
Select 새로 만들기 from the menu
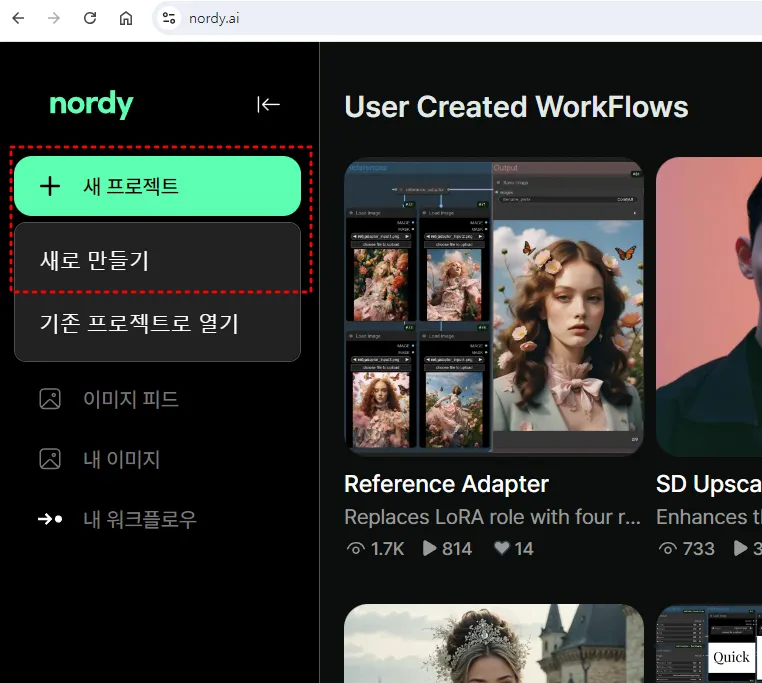[x=157, y=260]
